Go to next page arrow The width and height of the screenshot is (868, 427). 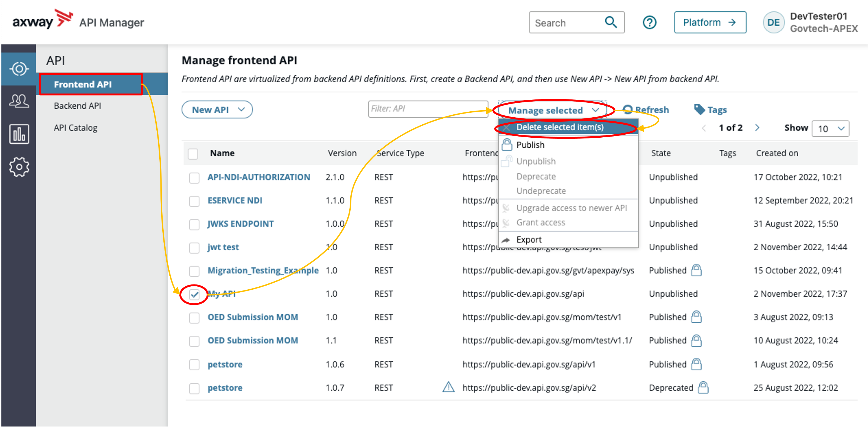pos(757,128)
